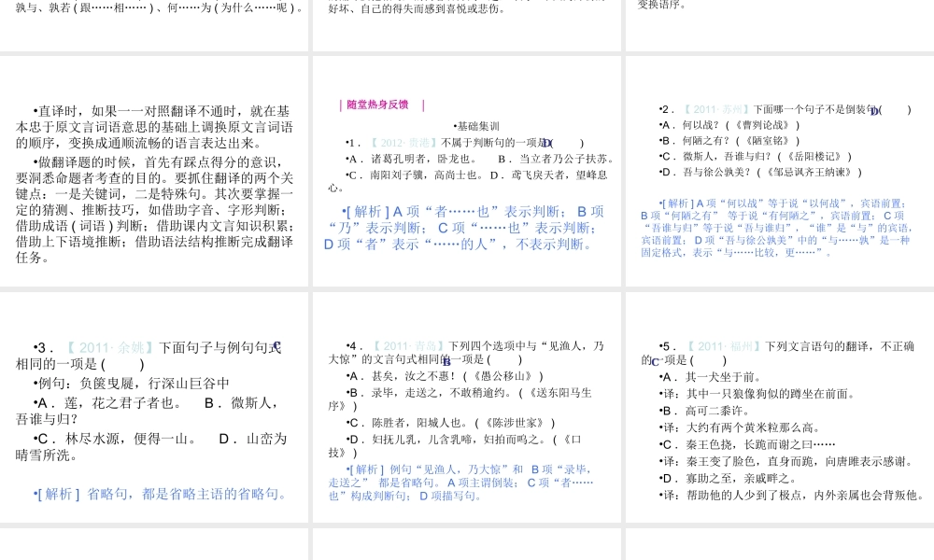Click the subheading 基础集训
The width and height of the screenshot is (934, 560).
(x=478, y=126)
